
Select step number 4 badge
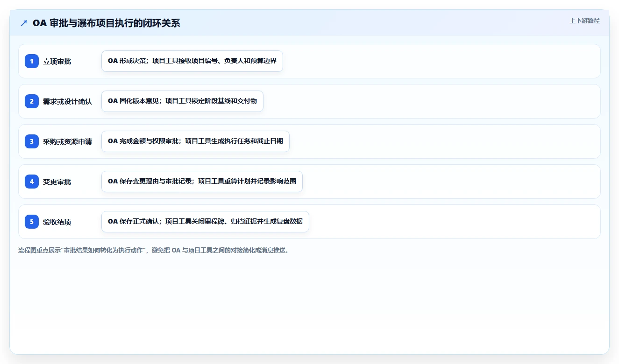[x=32, y=182]
